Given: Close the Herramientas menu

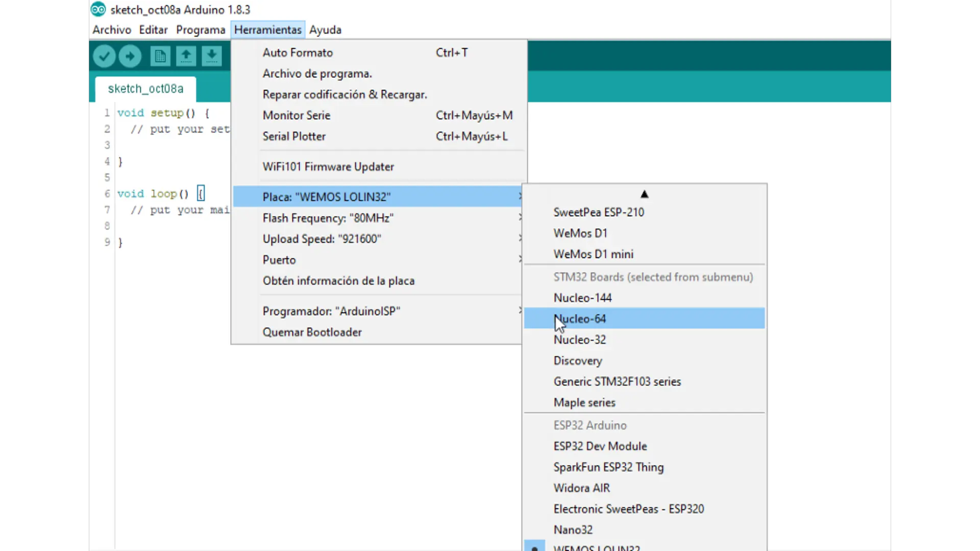Looking at the screenshot, I should pyautogui.click(x=268, y=30).
